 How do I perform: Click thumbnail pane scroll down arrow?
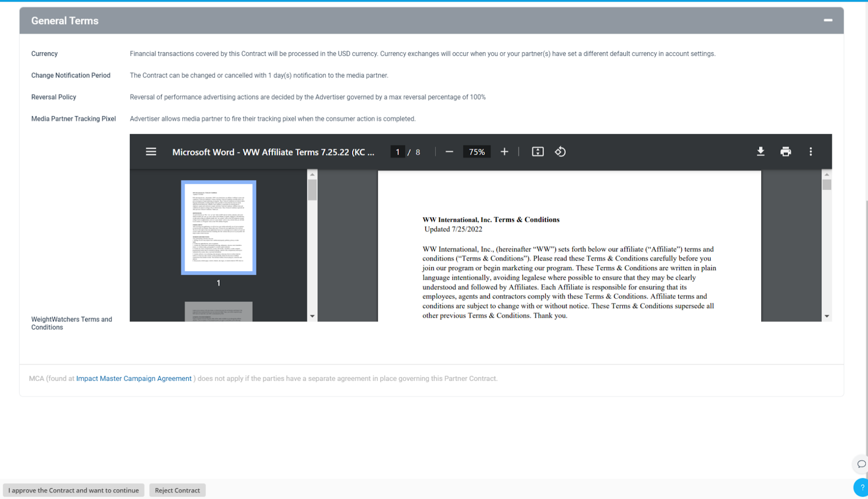312,316
